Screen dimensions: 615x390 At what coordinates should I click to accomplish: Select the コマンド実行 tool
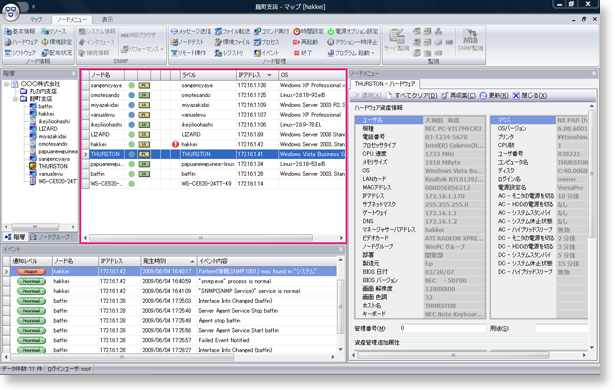point(271,31)
